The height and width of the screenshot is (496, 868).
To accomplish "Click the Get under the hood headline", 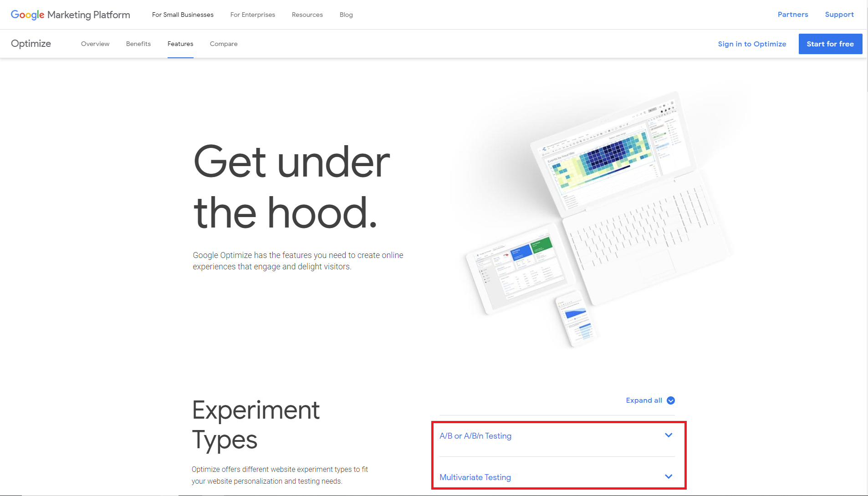I will [x=291, y=187].
